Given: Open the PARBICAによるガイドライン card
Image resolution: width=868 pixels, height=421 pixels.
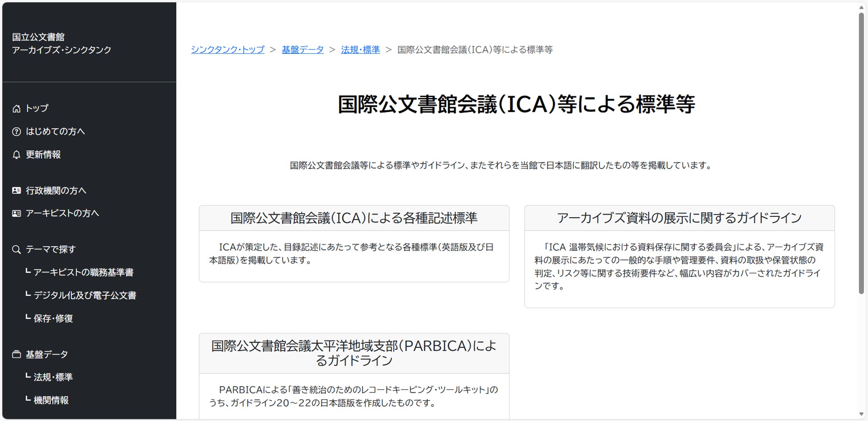Looking at the screenshot, I should coord(354,353).
